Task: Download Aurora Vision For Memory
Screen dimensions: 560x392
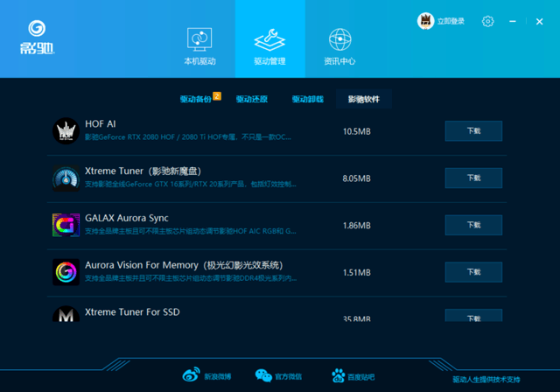Action: pos(473,272)
